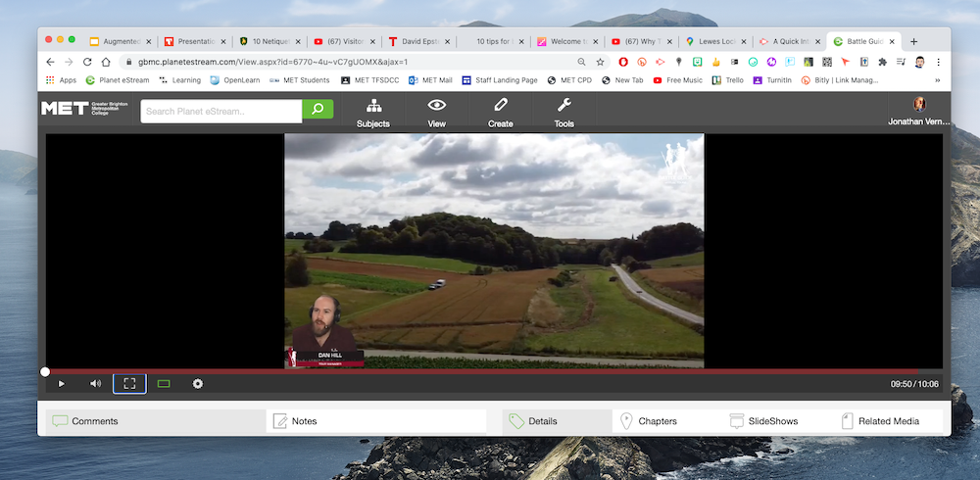The width and height of the screenshot is (980, 480).
Task: Open the View eye menu
Action: [436, 113]
